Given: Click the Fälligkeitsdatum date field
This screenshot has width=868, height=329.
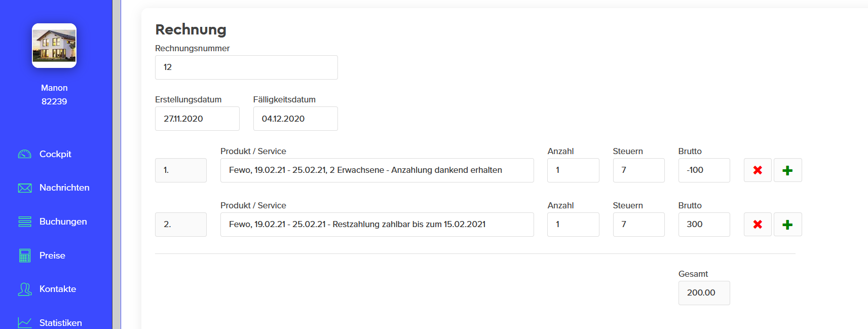Looking at the screenshot, I should tap(295, 119).
